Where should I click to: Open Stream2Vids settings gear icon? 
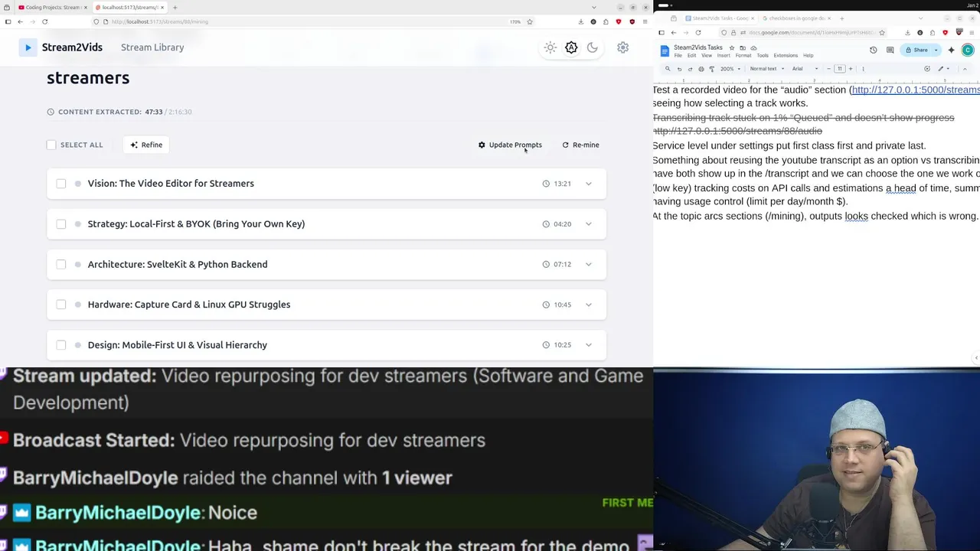click(623, 47)
